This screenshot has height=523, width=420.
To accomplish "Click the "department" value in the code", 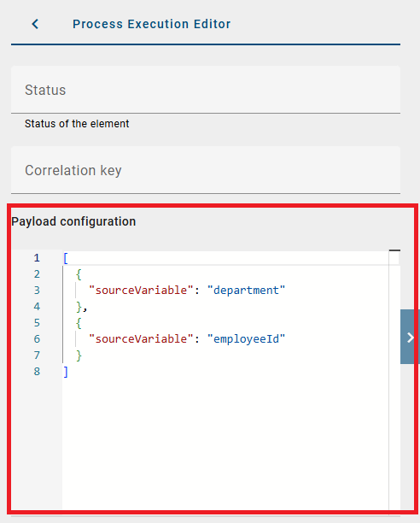I will click(x=246, y=291).
